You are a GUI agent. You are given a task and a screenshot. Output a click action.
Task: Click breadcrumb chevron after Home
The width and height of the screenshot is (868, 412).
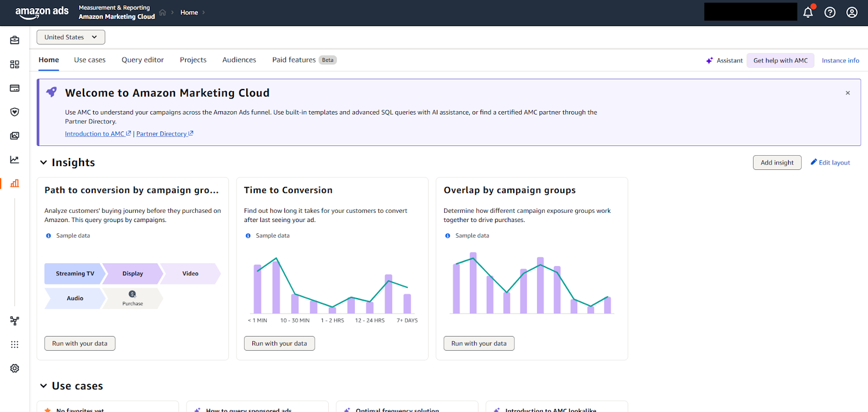click(x=203, y=12)
